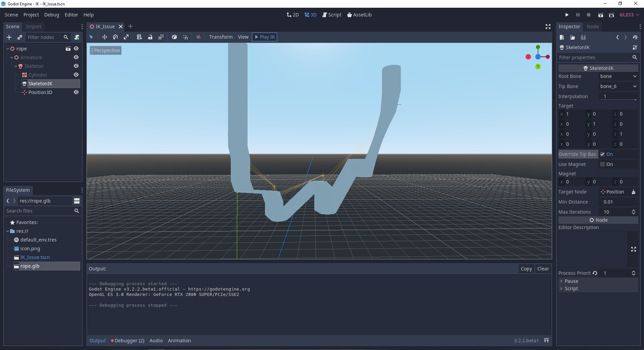Expand the Pause section

coord(561,281)
